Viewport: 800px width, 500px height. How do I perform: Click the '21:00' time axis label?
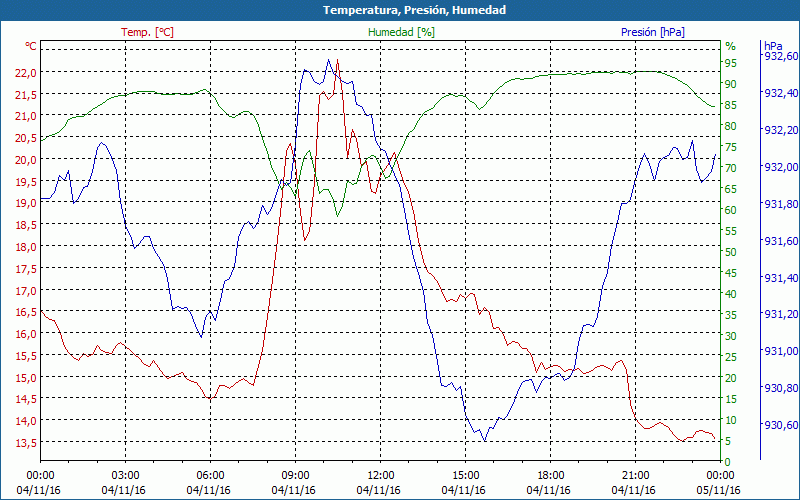(x=635, y=476)
